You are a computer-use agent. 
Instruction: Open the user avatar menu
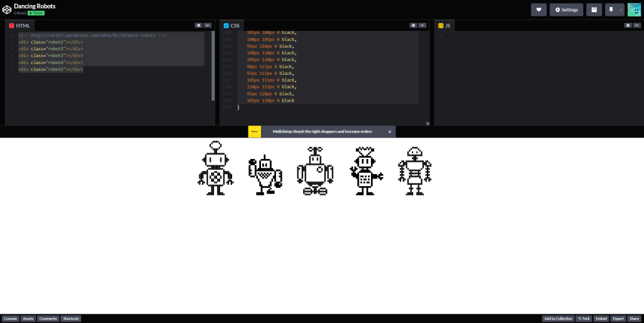tap(634, 9)
